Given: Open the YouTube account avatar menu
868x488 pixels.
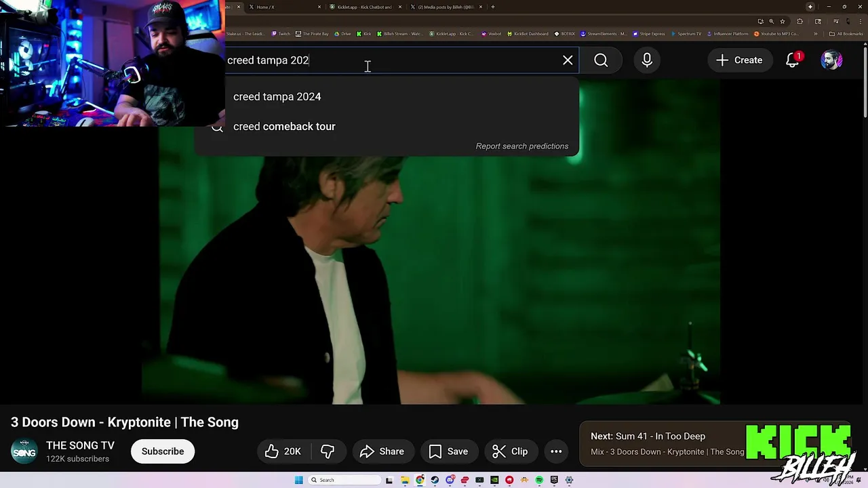Looking at the screenshot, I should point(831,60).
